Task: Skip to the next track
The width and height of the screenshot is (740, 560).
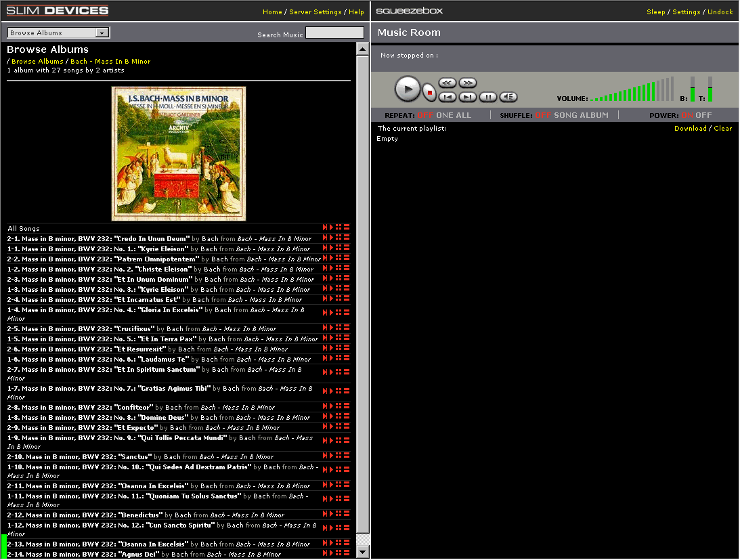Action: [467, 97]
